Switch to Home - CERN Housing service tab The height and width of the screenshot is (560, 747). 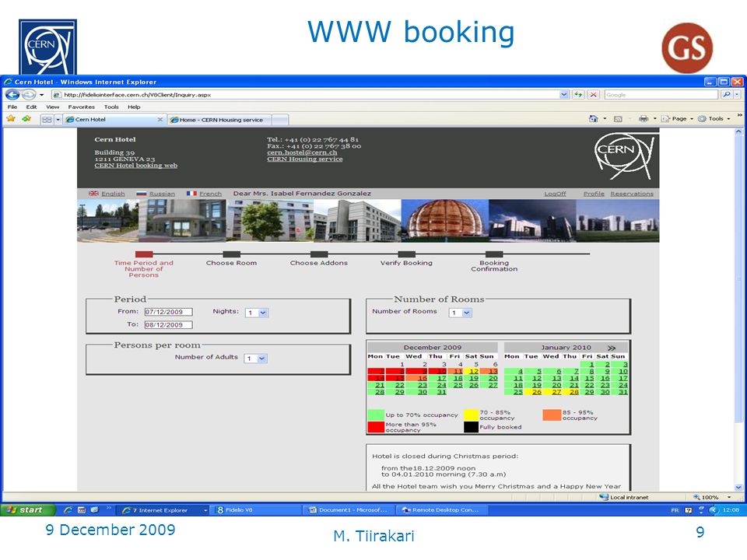219,120
